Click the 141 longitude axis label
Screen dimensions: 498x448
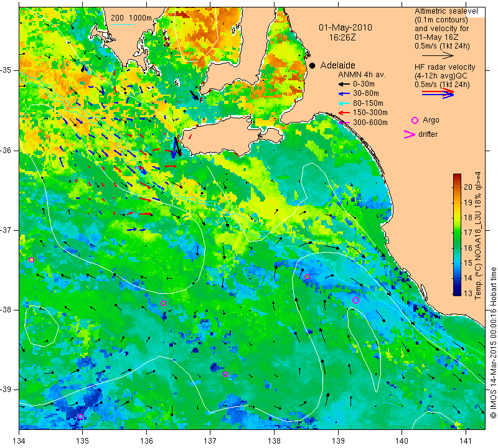[x=466, y=441]
